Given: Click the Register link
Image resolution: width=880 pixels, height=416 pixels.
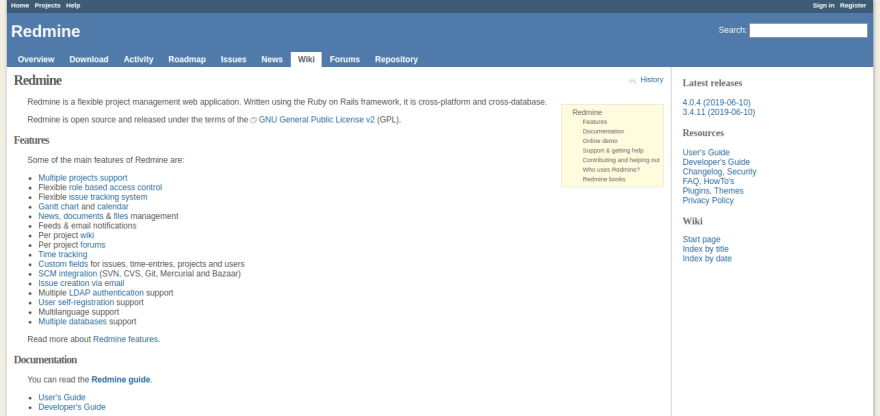Looking at the screenshot, I should [x=853, y=5].
